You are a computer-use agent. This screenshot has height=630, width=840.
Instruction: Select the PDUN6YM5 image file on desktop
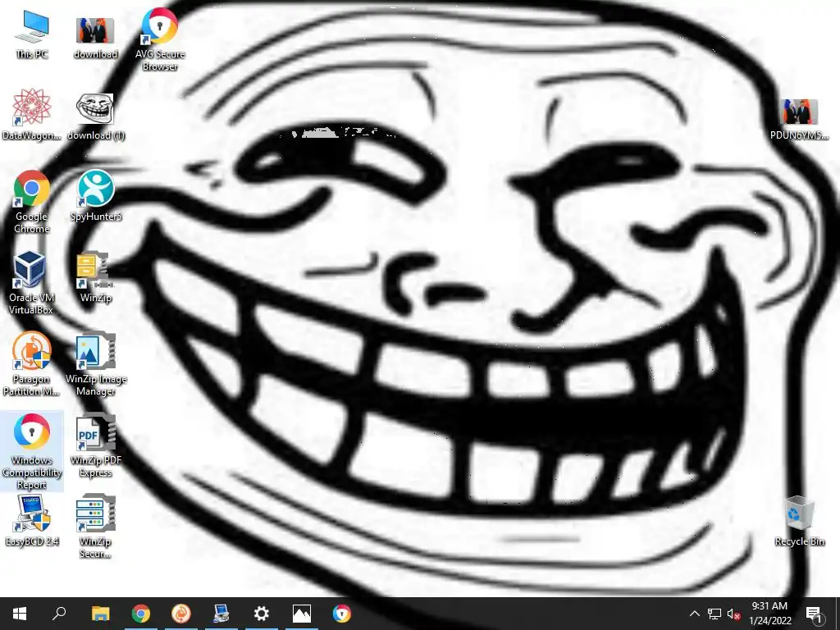(x=799, y=119)
